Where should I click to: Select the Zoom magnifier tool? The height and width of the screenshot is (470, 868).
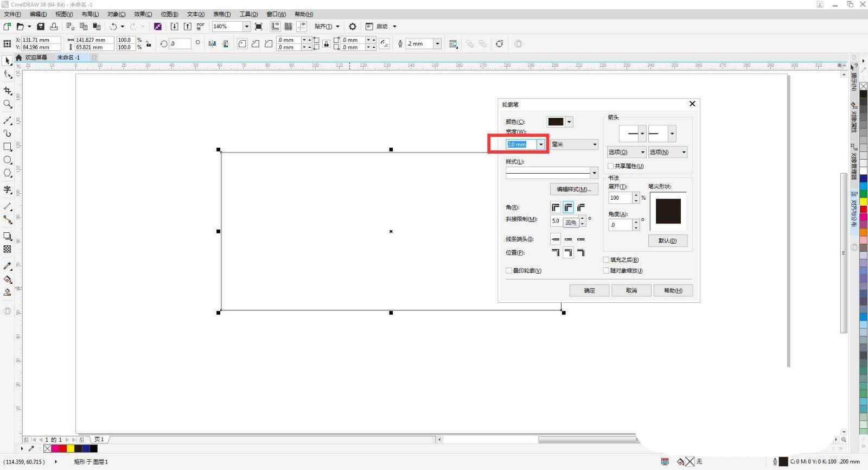tap(8, 104)
